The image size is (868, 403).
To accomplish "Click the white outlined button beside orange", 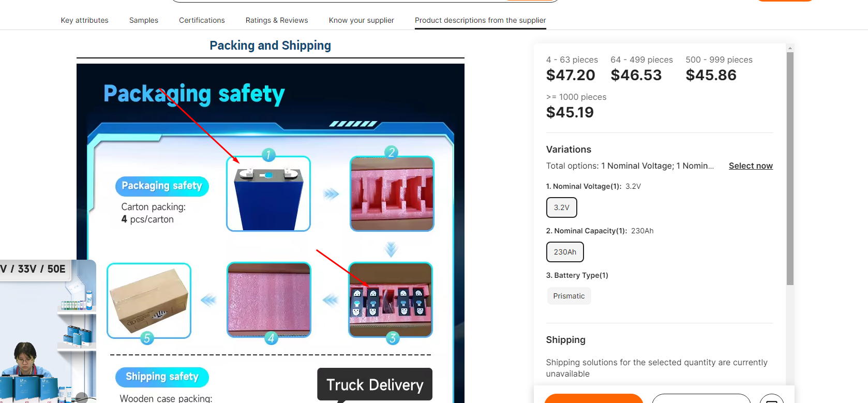I will click(x=701, y=398).
